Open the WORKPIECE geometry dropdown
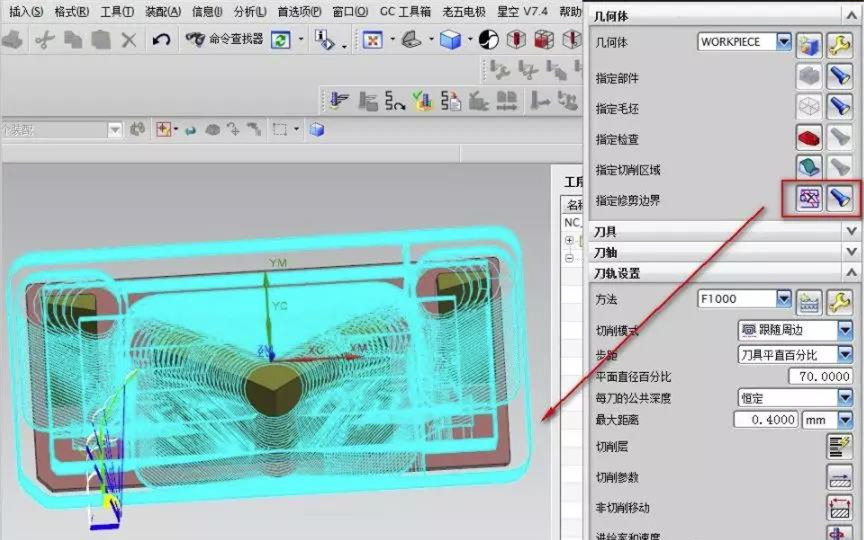 tap(783, 42)
